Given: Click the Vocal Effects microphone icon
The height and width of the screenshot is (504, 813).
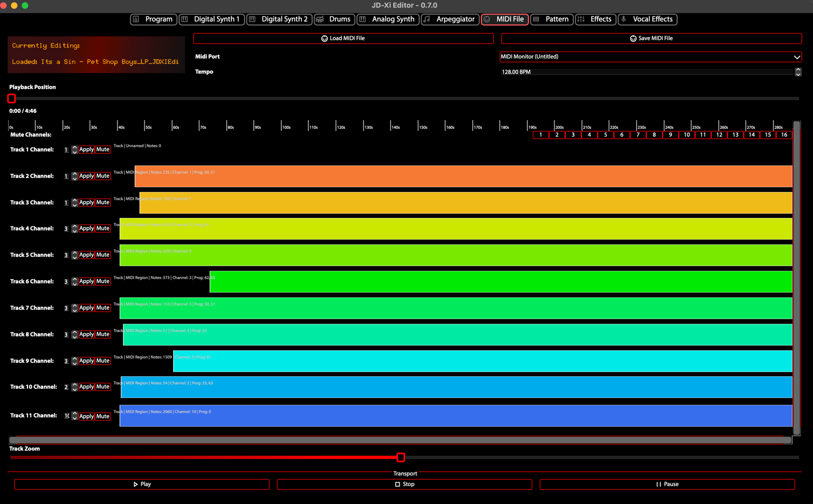Looking at the screenshot, I should pyautogui.click(x=624, y=19).
